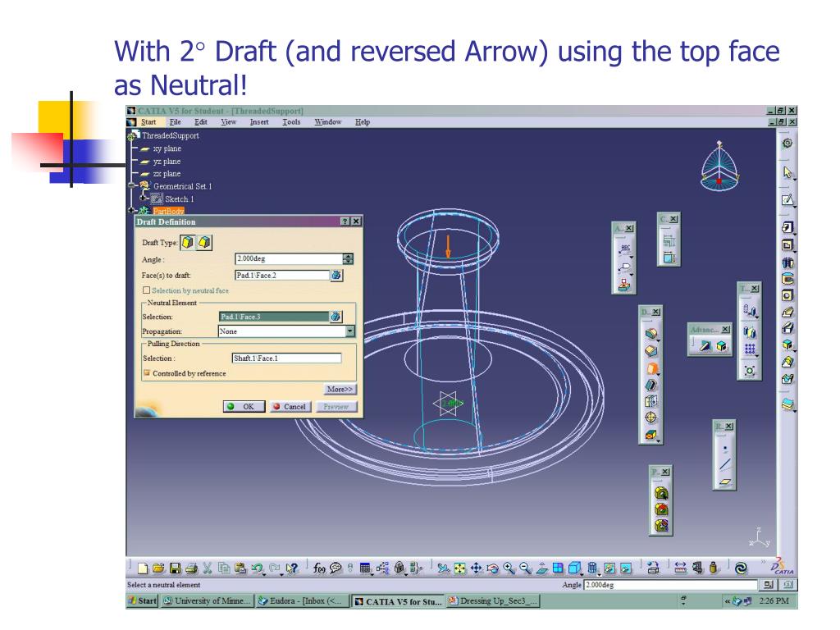This screenshot has width=840, height=630.
Task: Click the Shell icon in Dress-Up toolbar
Action: (x=651, y=385)
